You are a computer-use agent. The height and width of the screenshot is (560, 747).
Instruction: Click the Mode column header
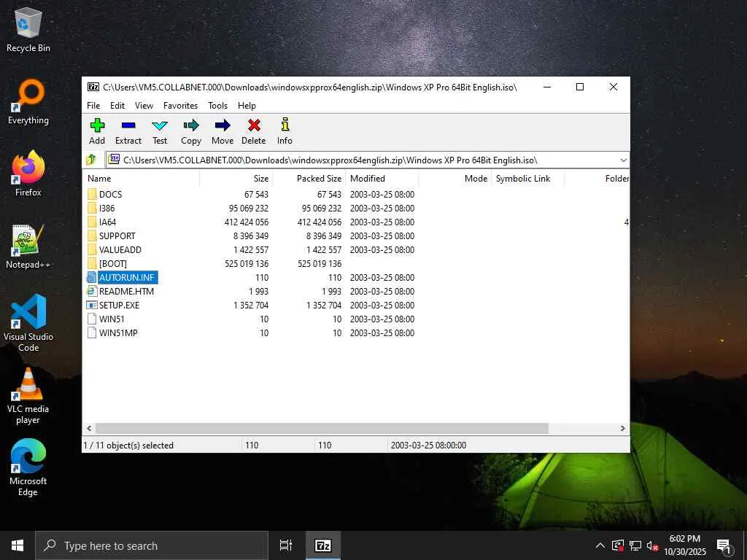[455, 179]
